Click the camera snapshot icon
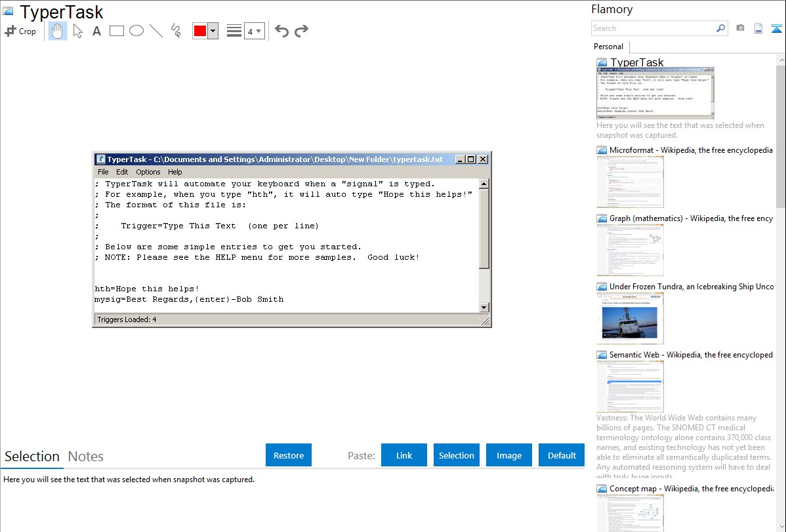786x532 pixels. point(740,28)
